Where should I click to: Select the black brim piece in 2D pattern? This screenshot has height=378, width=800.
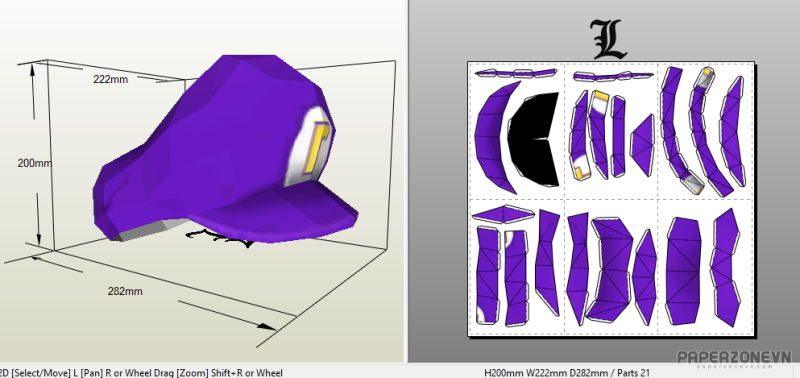(534, 139)
